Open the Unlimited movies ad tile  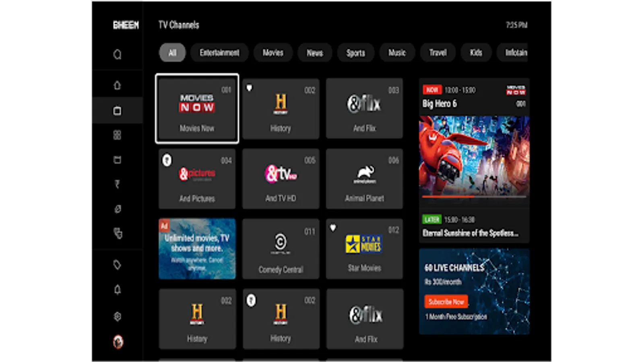197,249
